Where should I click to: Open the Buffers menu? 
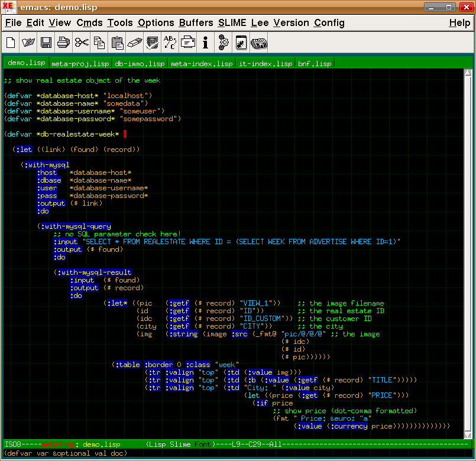click(x=196, y=23)
